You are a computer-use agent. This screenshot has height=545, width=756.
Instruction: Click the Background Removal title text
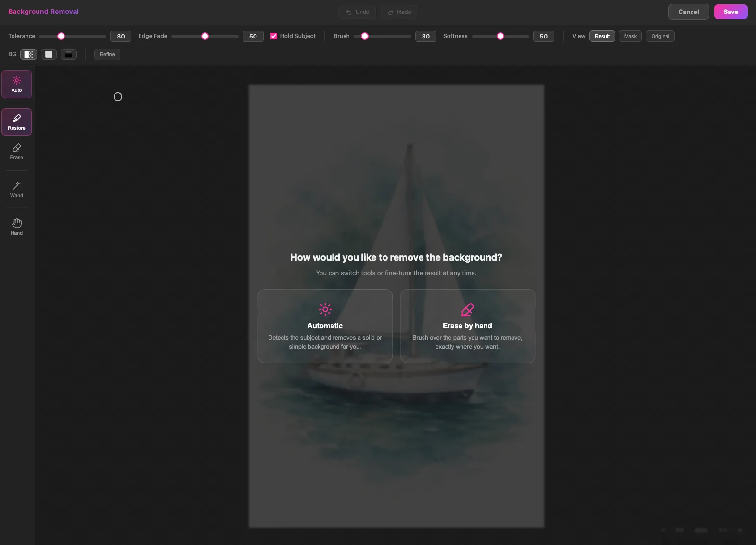point(43,12)
